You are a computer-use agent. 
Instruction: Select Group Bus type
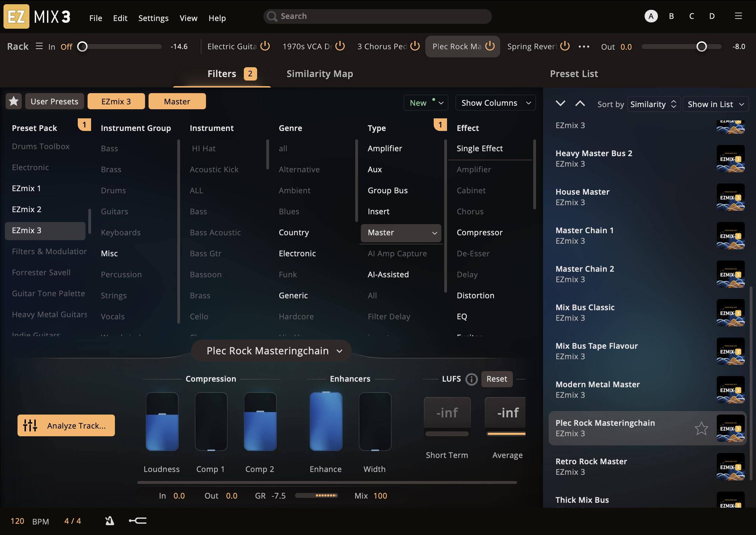387,190
